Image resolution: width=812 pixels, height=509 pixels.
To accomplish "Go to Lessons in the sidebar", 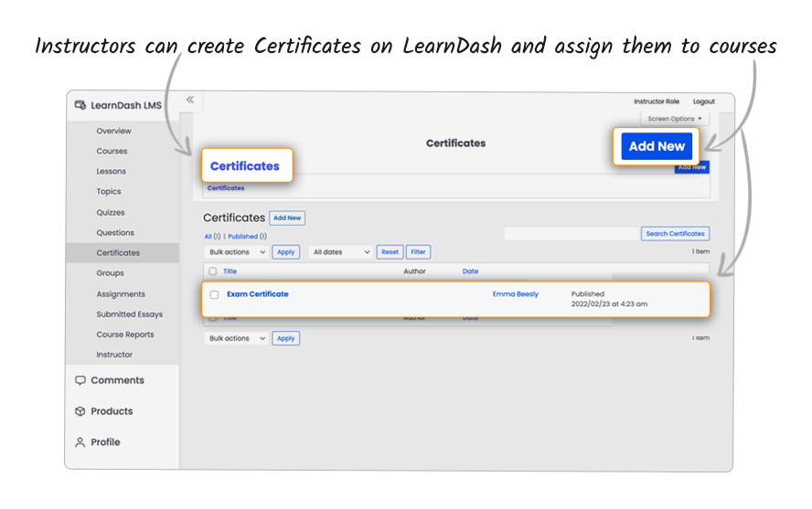I will 111,171.
